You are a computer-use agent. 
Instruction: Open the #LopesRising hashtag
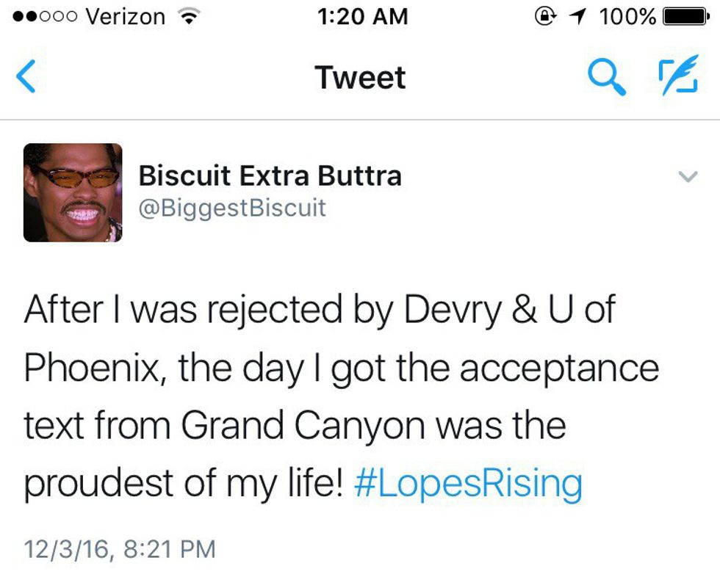(467, 484)
